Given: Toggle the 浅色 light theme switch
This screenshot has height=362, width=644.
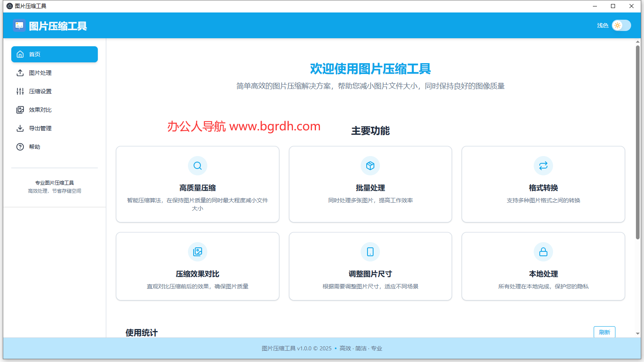Looking at the screenshot, I should 621,25.
